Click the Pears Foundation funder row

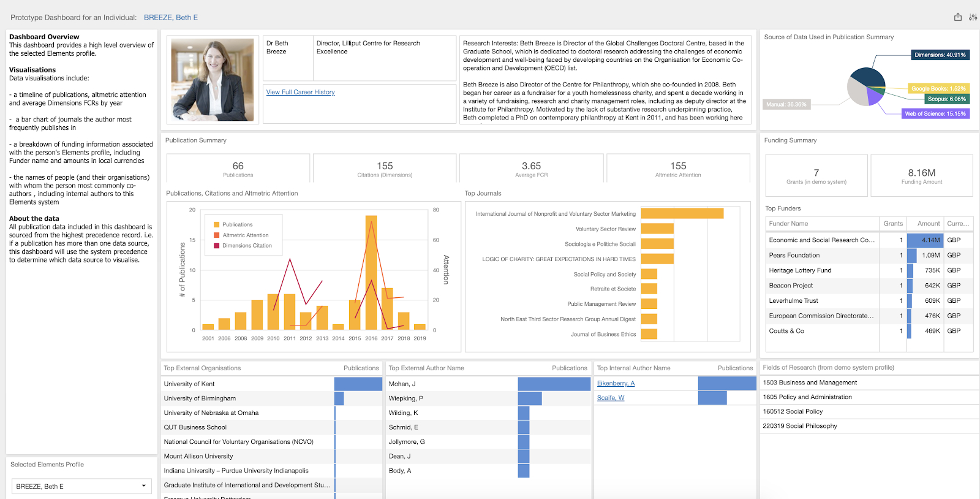point(794,255)
